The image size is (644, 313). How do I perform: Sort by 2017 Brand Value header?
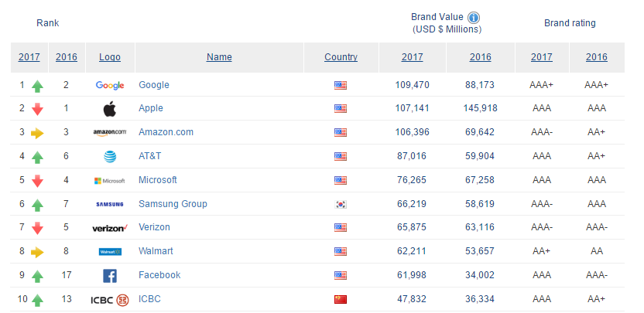(x=413, y=57)
